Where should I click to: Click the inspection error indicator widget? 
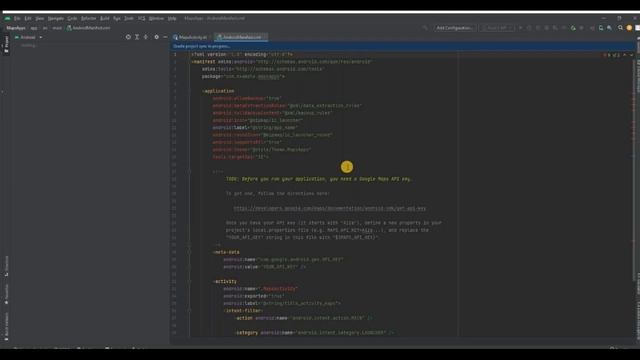point(611,55)
